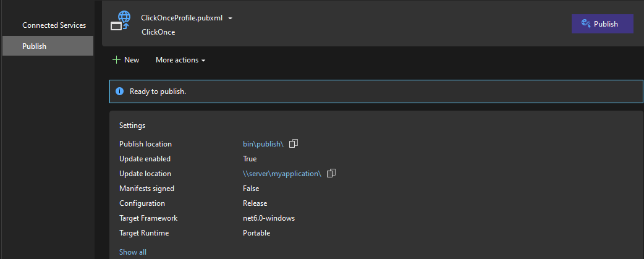Click the green plus New icon
Viewport: 644px width, 259px height.
click(116, 60)
